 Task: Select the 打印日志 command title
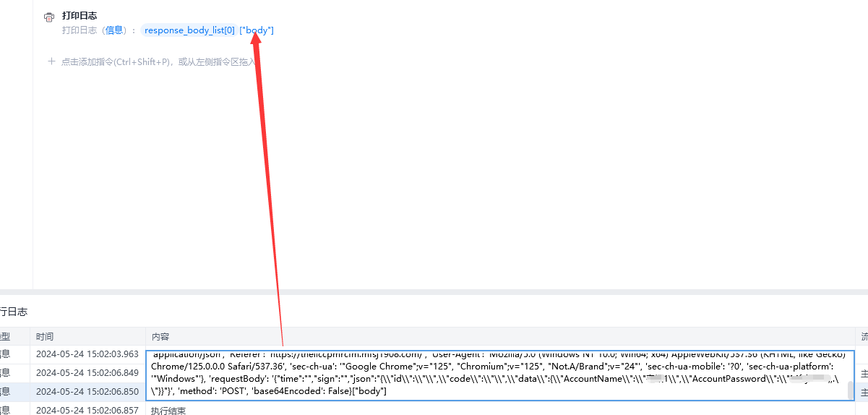[80, 15]
